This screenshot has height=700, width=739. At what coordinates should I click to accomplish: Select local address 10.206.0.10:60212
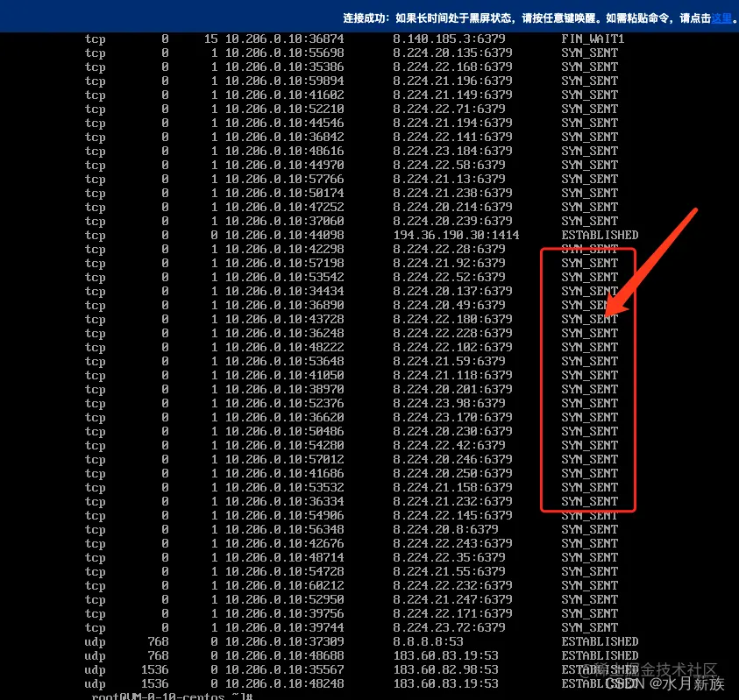click(x=285, y=585)
